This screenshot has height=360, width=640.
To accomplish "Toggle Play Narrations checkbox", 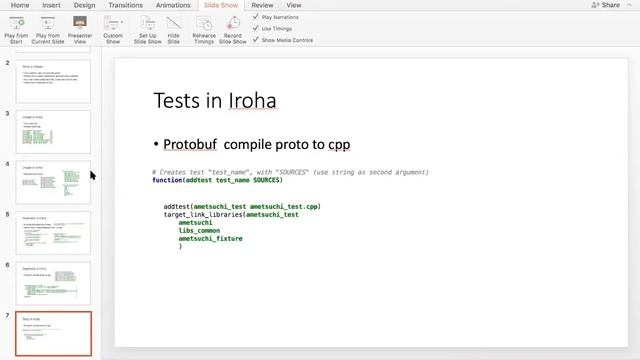I will pos(256,17).
